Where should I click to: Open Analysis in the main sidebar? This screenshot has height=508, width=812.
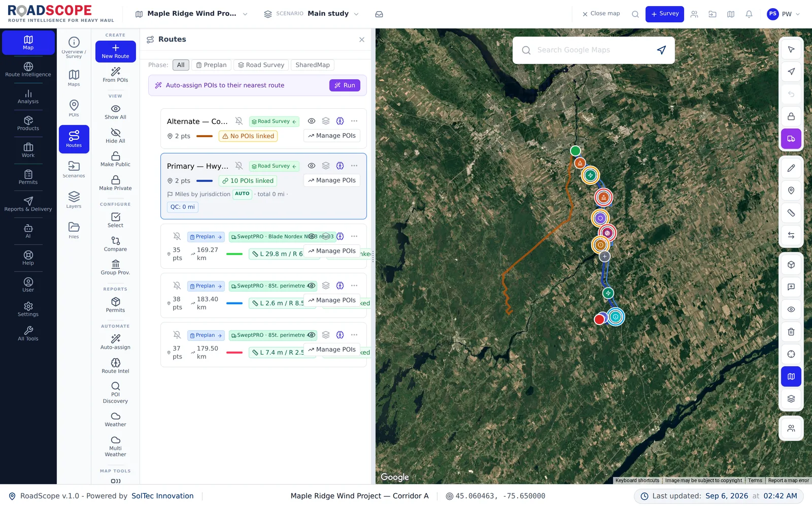coord(28,97)
